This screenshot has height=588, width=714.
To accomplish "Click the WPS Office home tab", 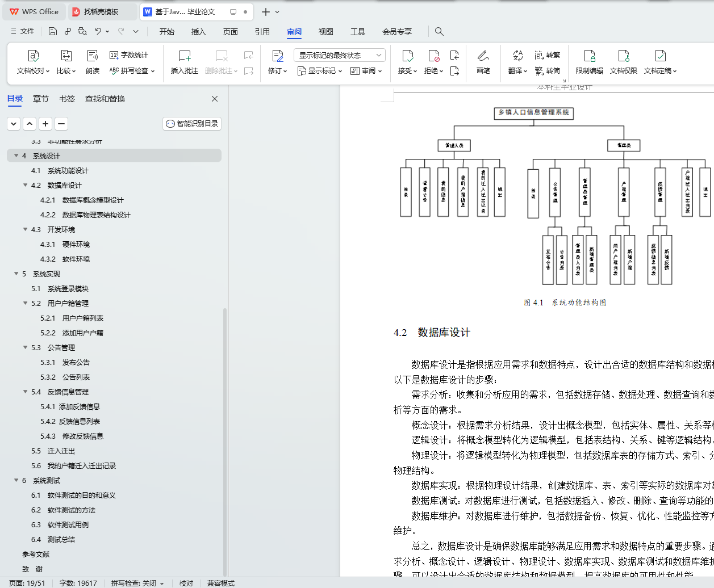I will point(34,11).
